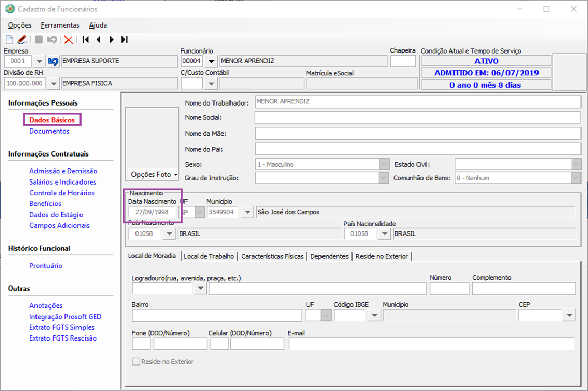Viewport: 588px width, 391px height.
Task: Switch to the Dependentes tab
Action: click(329, 256)
